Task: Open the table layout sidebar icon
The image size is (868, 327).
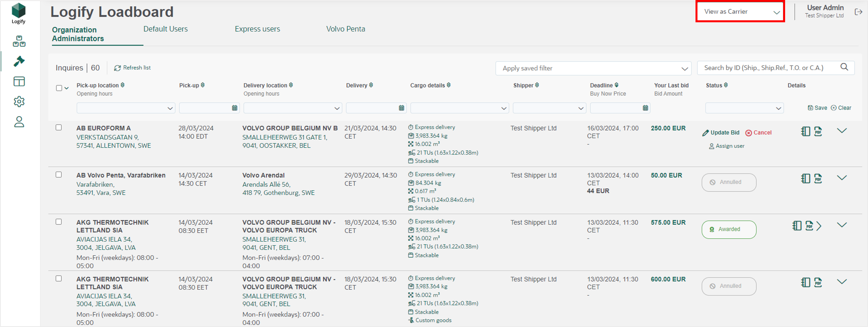Action: coord(19,81)
